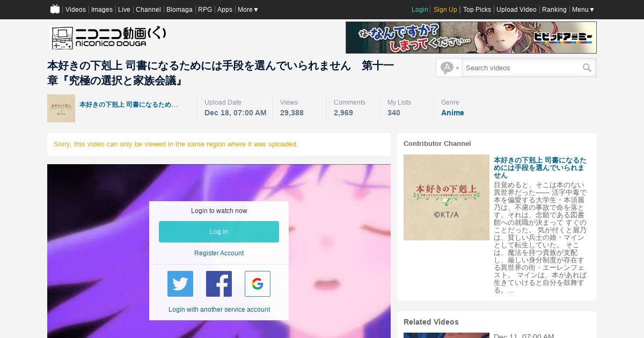Open the Contributor Channel title link
644x338 pixels.
[x=540, y=167]
